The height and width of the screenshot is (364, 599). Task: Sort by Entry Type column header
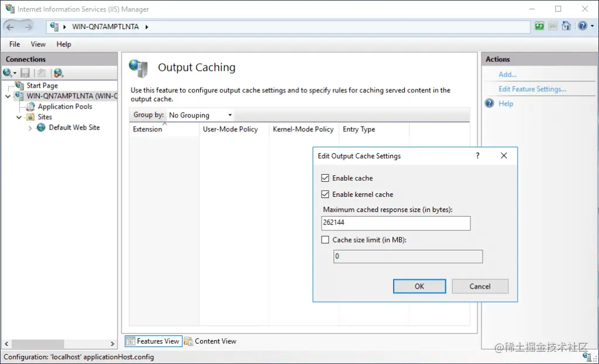(x=374, y=129)
